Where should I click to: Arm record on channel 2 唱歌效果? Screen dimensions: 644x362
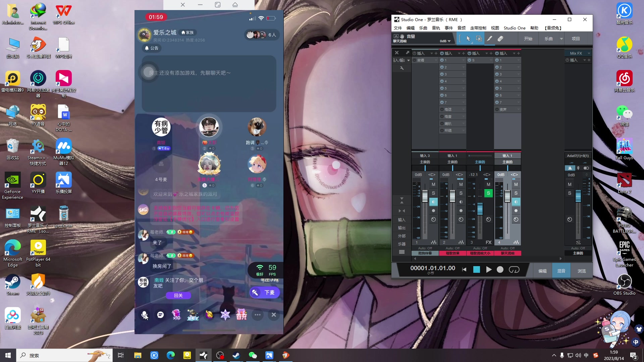(461, 210)
